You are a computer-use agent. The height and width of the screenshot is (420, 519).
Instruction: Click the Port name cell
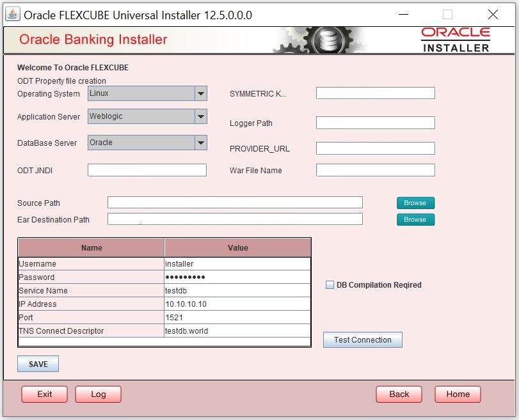[x=91, y=317]
